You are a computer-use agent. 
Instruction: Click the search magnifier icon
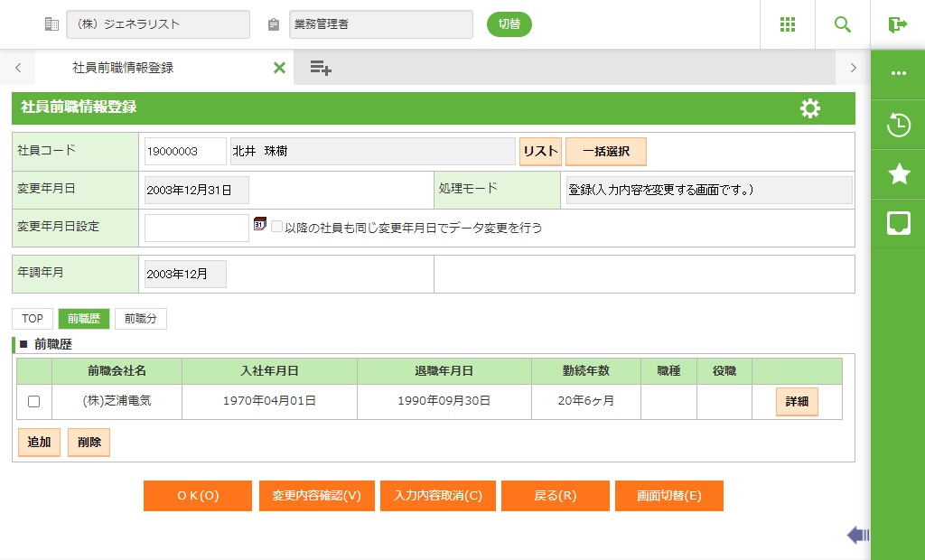[x=843, y=24]
